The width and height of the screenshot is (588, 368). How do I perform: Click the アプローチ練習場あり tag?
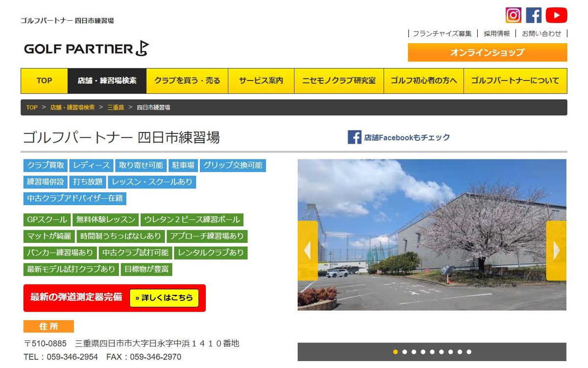tap(207, 237)
